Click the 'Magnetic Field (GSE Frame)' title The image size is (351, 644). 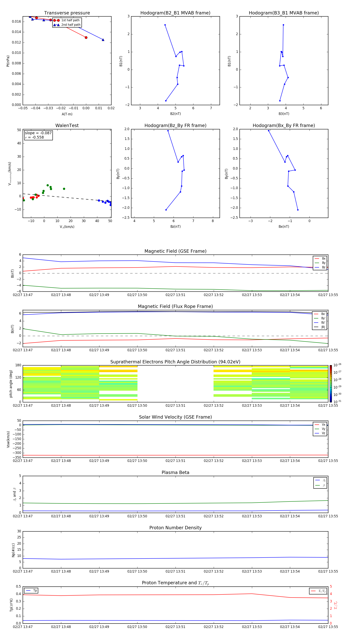point(175,251)
